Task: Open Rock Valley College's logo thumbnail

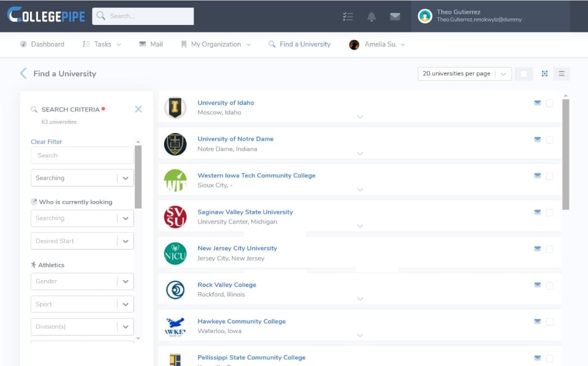Action: point(175,290)
